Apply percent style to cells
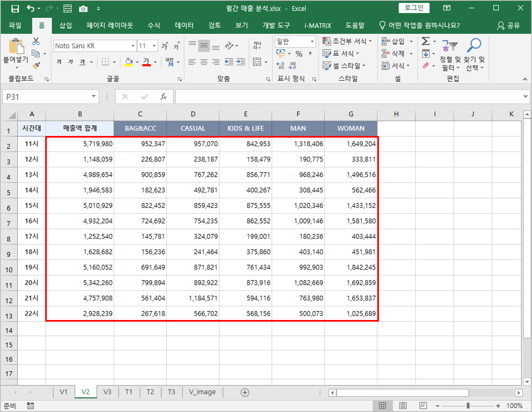Viewport: 532px width, 412px height. (x=299, y=54)
